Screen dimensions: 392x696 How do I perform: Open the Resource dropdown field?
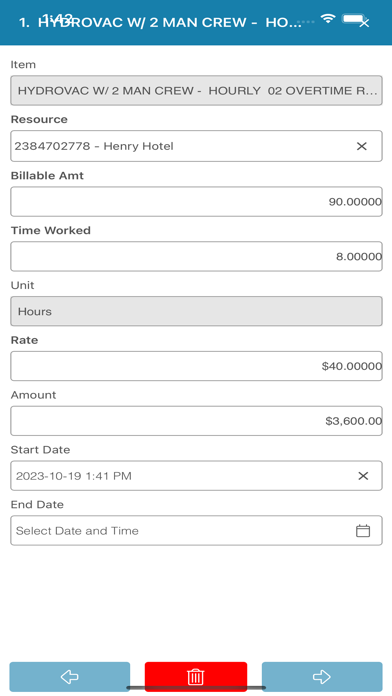click(196, 146)
